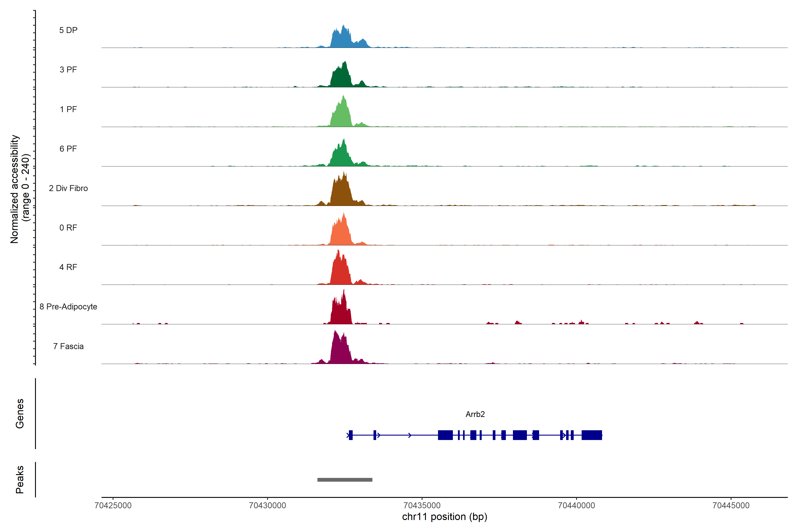Viewport: 798px width, 532px height.
Task: Click the 6 PF track label
Action: pyautogui.click(x=68, y=149)
